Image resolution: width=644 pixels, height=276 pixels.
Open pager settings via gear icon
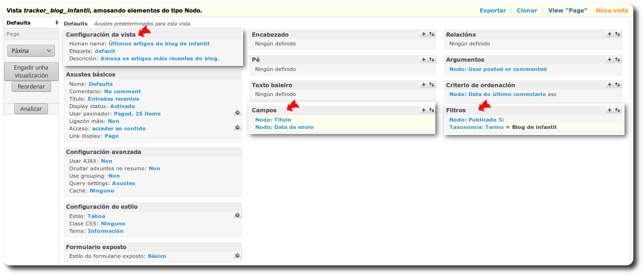pos(237,113)
